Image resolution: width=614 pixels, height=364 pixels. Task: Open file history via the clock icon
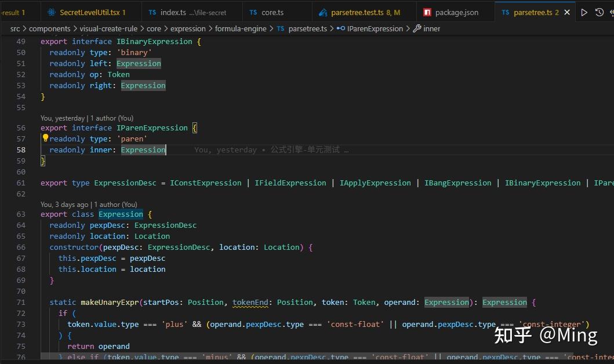point(600,12)
